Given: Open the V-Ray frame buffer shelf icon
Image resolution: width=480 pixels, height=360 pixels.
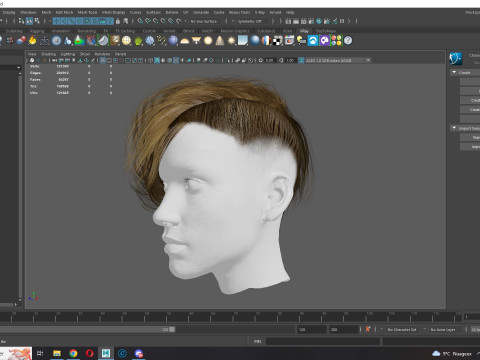Looking at the screenshot, I should pyautogui.click(x=289, y=41).
